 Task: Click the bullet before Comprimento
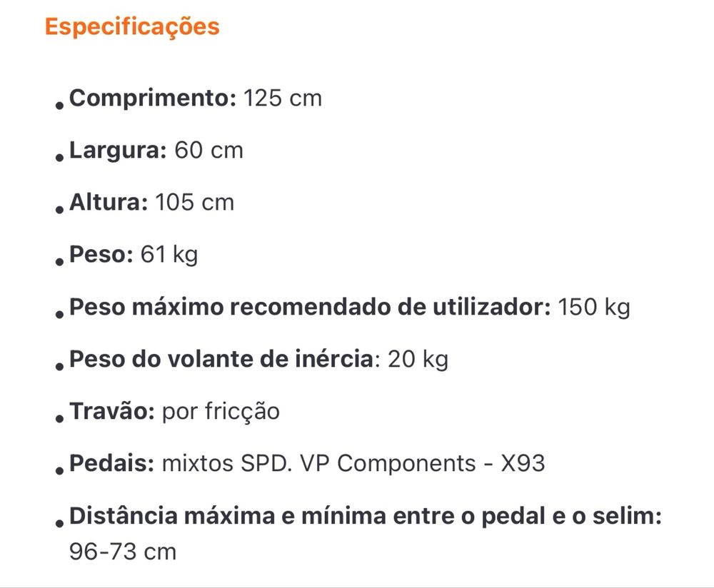[x=59, y=106]
